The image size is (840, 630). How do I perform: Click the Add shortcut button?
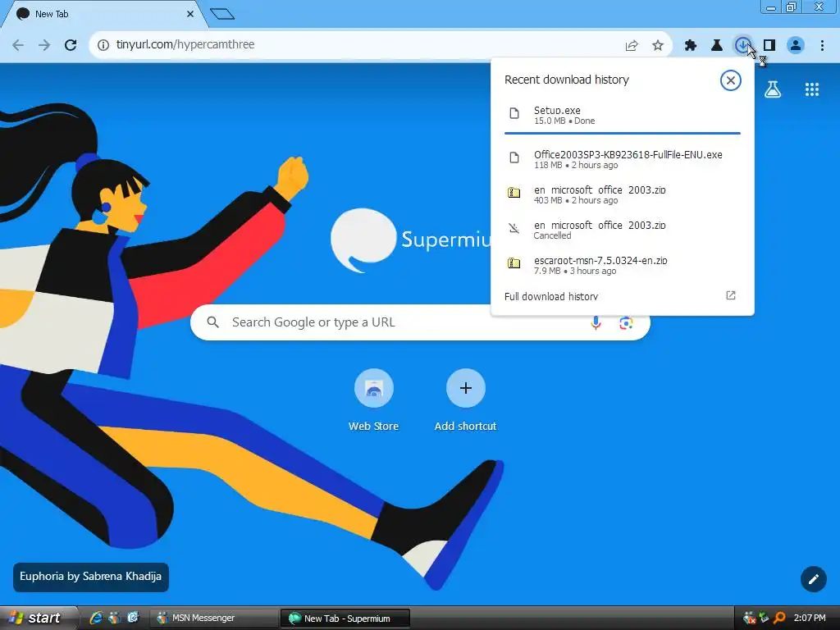pyautogui.click(x=466, y=400)
